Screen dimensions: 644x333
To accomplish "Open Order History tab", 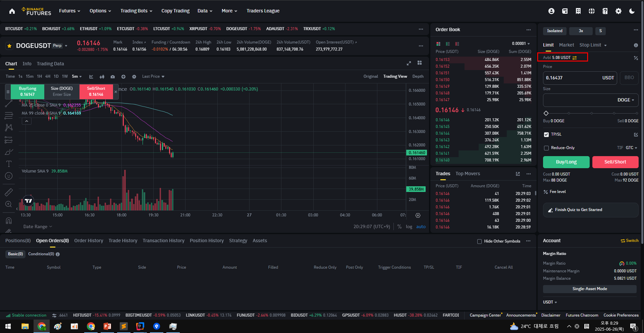I will pos(89,241).
